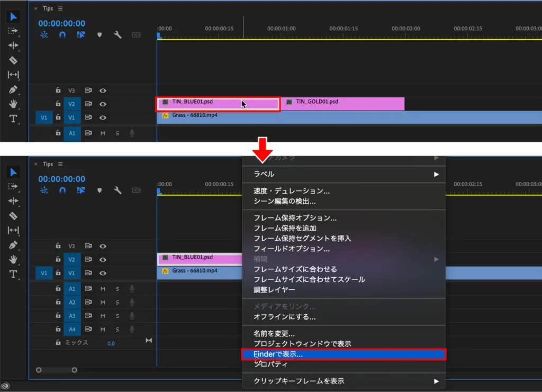Select the TIN_GOLD01.psd clip
Viewport: 542px width, 392px height.
click(x=343, y=104)
